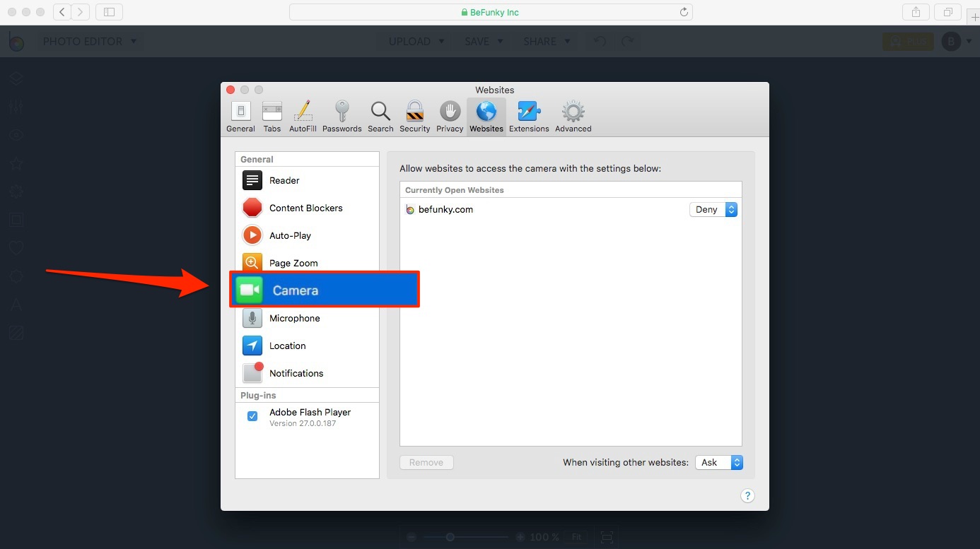Toggle the Safari sidebar button
Screen dimensions: 980x549
(x=109, y=12)
